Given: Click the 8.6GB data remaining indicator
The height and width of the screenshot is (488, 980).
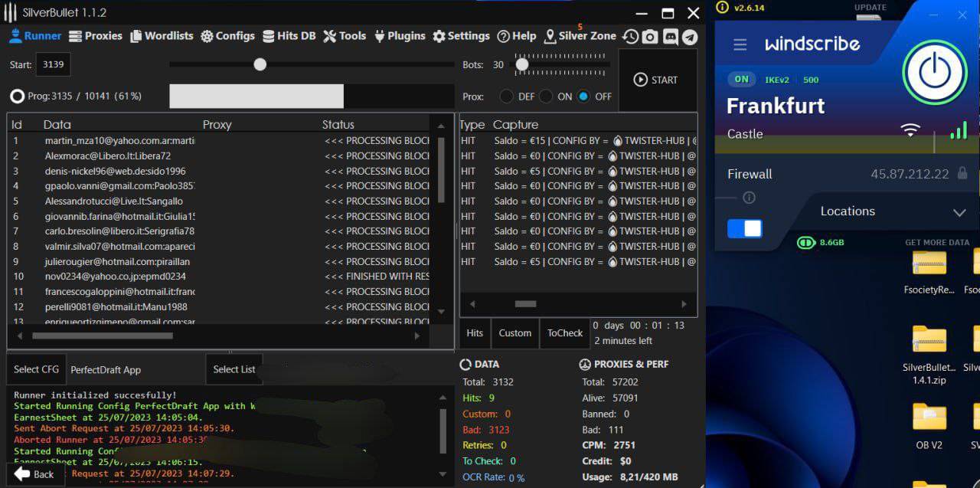Looking at the screenshot, I should coord(820,242).
